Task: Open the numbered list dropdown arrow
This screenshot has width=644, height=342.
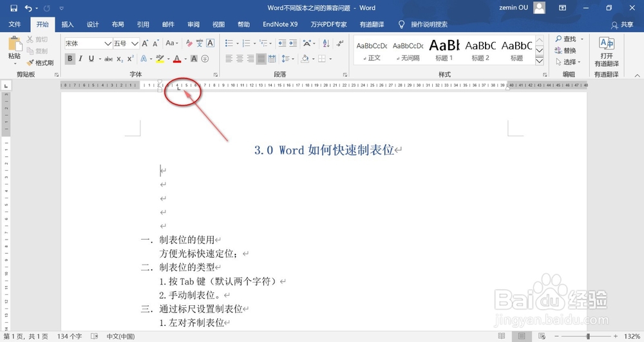Action: pyautogui.click(x=254, y=44)
